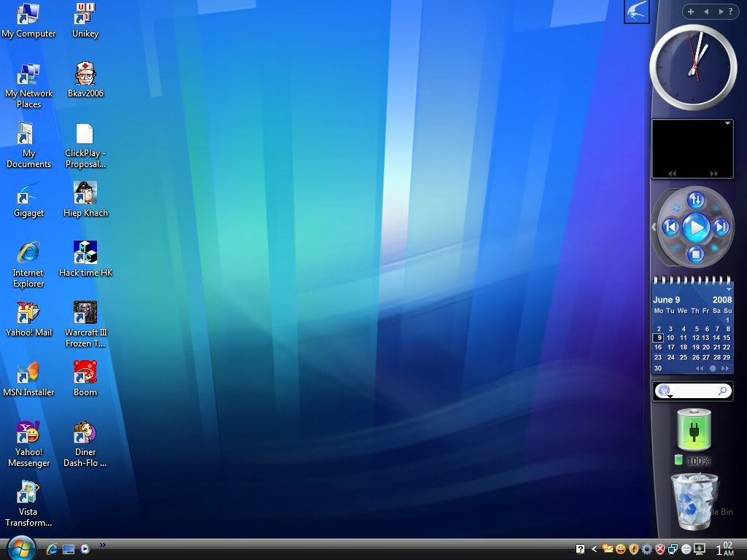Play media in the player gadget

(x=695, y=227)
